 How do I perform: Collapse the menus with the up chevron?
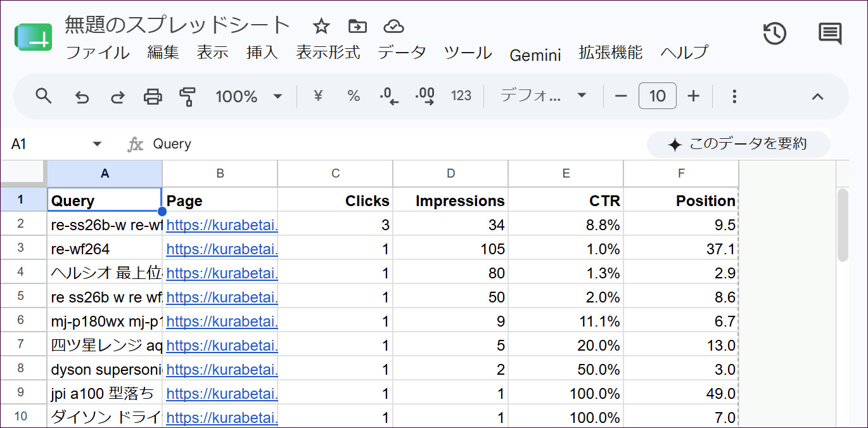click(x=818, y=96)
